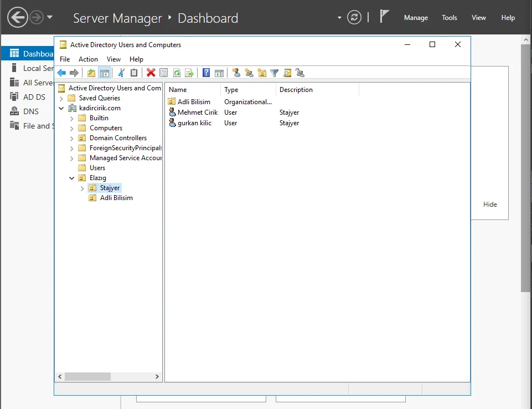Click Hide link in Server Manager dashboard
Viewport: 532px width, 409px height.
pos(490,204)
